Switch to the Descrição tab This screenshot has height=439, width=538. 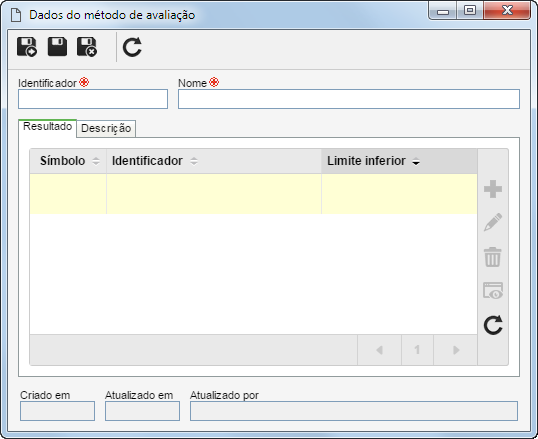pos(106,128)
